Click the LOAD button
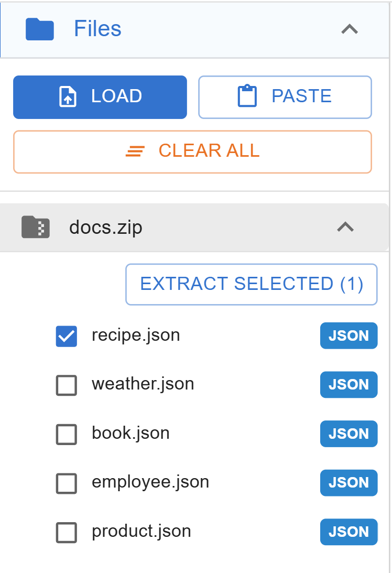392x573 pixels. coord(100,97)
